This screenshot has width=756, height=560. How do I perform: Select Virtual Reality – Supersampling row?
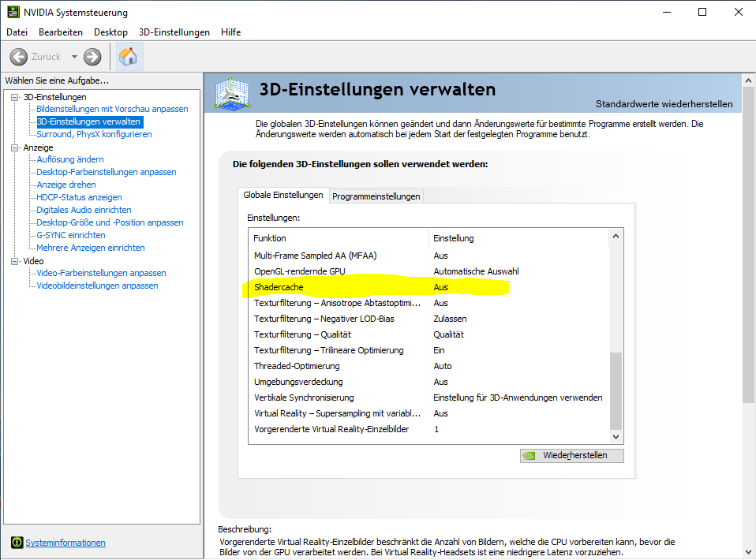pyautogui.click(x=429, y=413)
